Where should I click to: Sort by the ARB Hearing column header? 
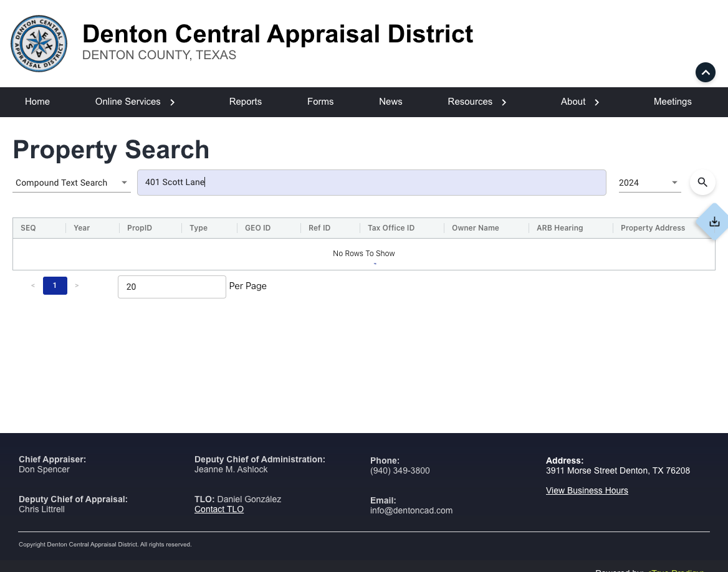point(560,228)
